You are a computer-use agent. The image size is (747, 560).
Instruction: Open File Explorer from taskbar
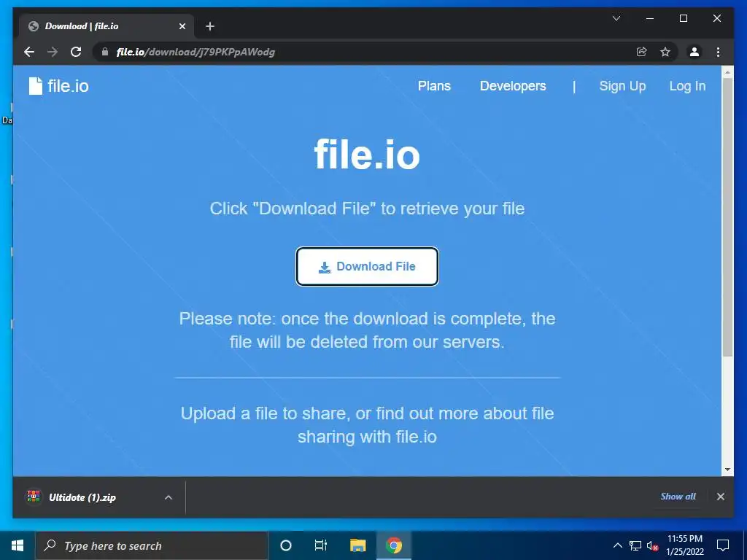pos(357,545)
